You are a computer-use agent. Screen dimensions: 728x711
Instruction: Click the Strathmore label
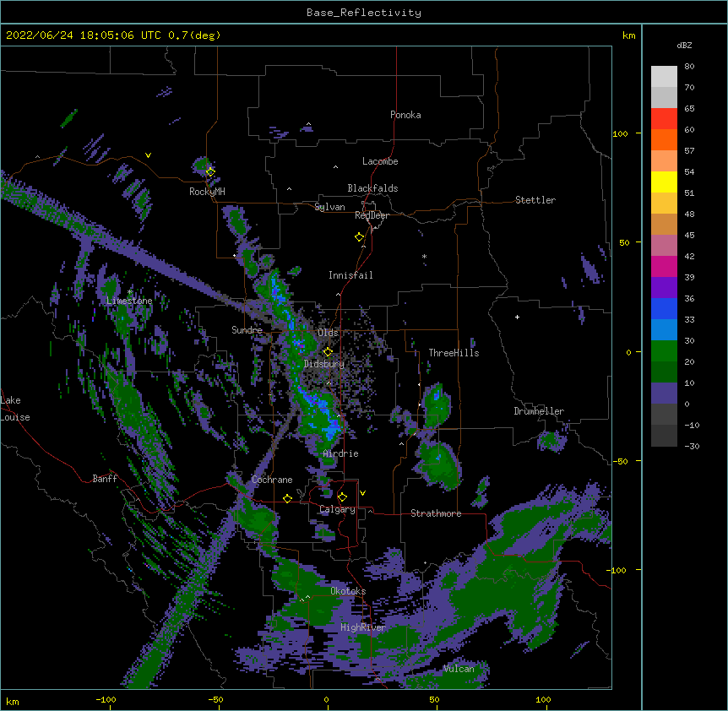click(436, 513)
